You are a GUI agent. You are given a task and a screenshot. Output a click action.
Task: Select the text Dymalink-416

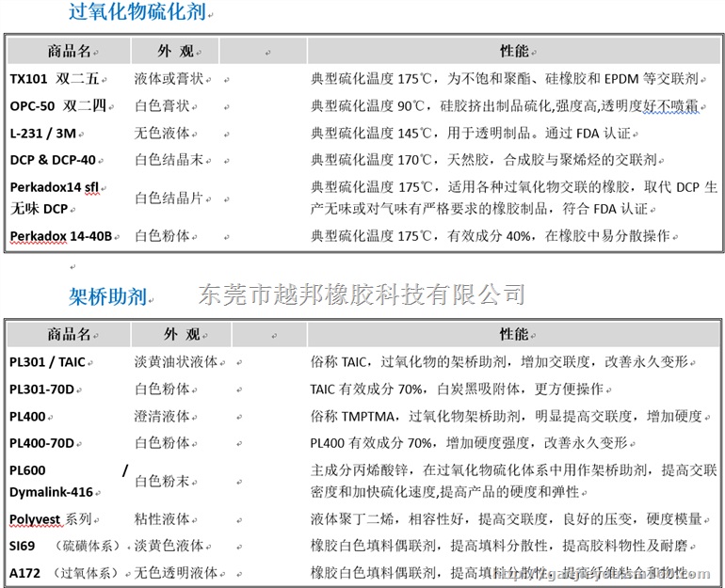[x=52, y=492]
